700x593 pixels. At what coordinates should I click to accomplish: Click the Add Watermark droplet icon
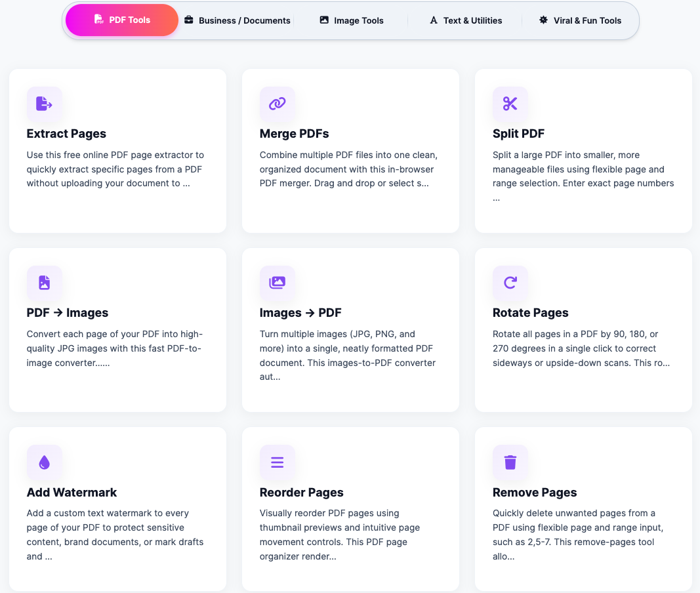point(44,462)
